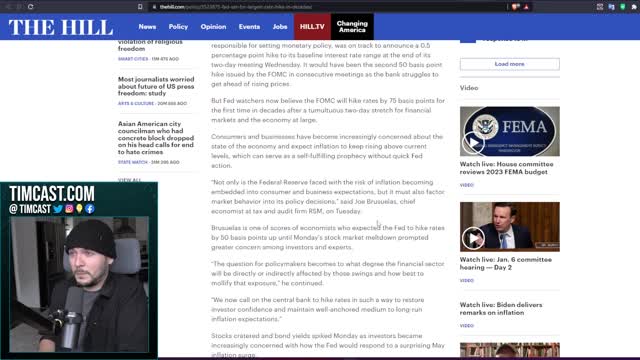Open the Asian American city councilman article

point(156,138)
